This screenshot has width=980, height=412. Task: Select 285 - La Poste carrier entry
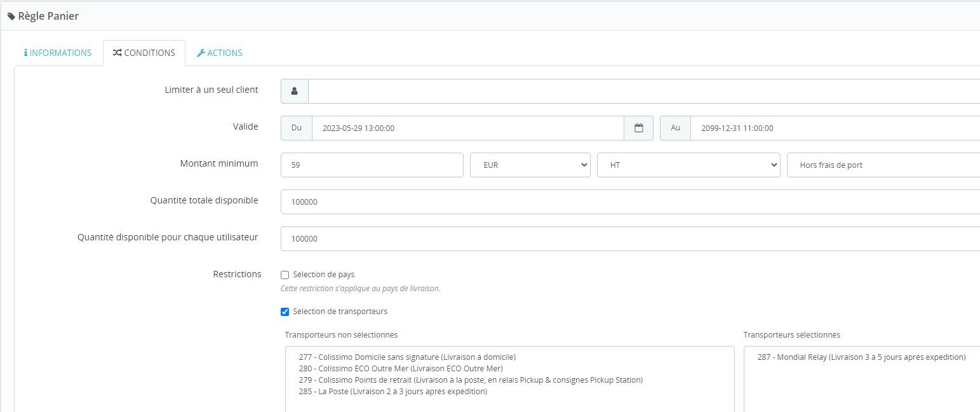(393, 391)
